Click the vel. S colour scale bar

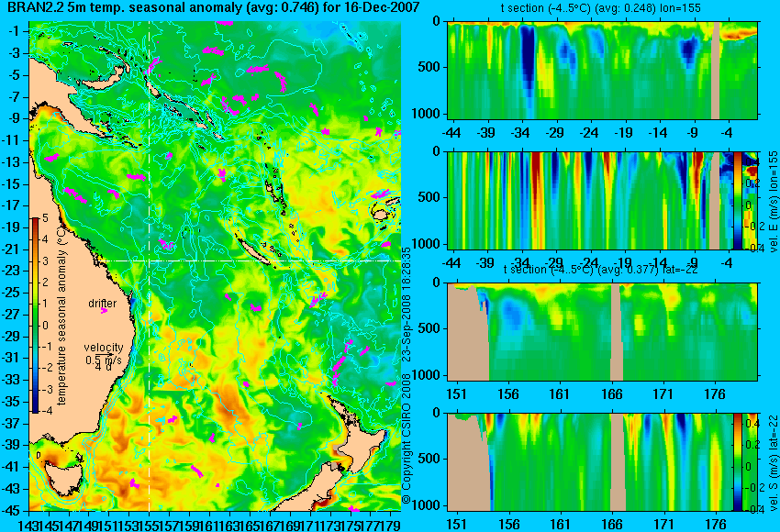[x=738, y=462]
